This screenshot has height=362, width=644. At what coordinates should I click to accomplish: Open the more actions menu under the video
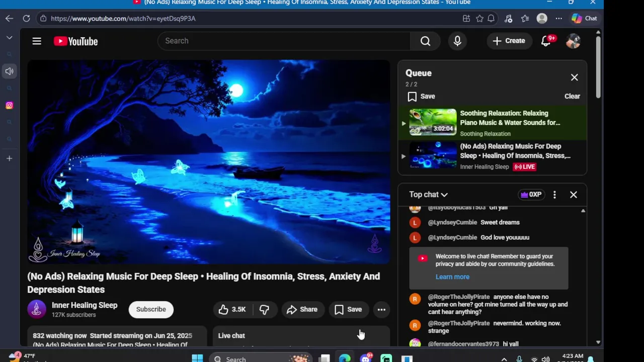click(381, 310)
